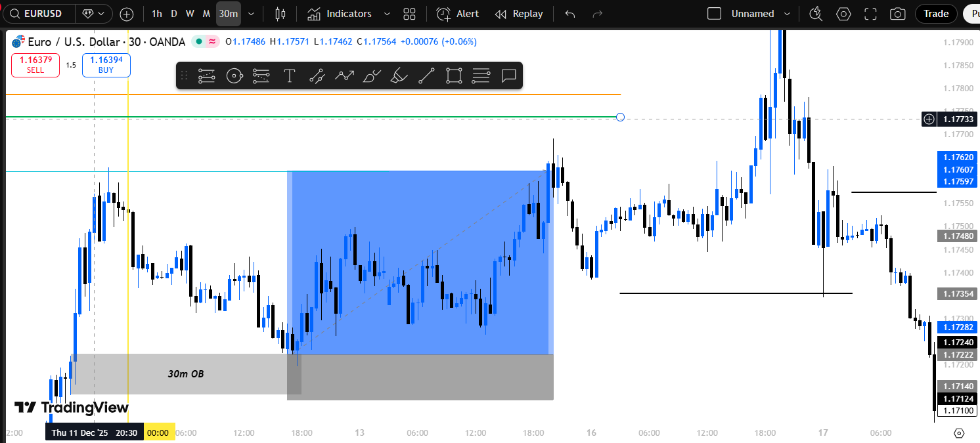Image resolution: width=980 pixels, height=443 pixels.
Task: Open the candlestick chart type selector
Action: tap(280, 14)
